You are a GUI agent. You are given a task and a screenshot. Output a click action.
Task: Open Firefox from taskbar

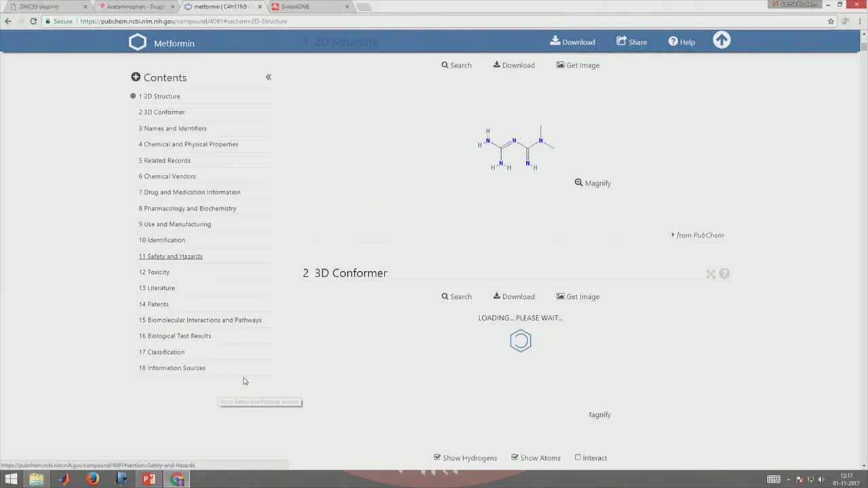click(x=92, y=479)
